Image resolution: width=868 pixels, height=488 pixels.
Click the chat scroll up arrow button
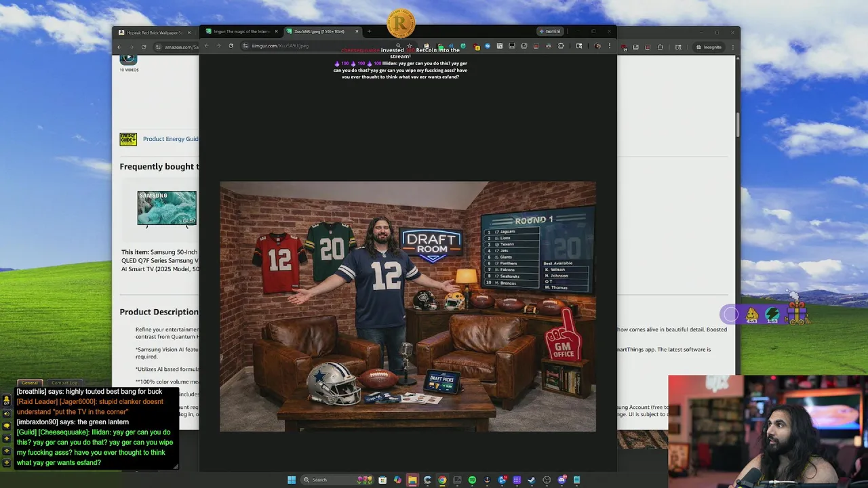click(6, 439)
